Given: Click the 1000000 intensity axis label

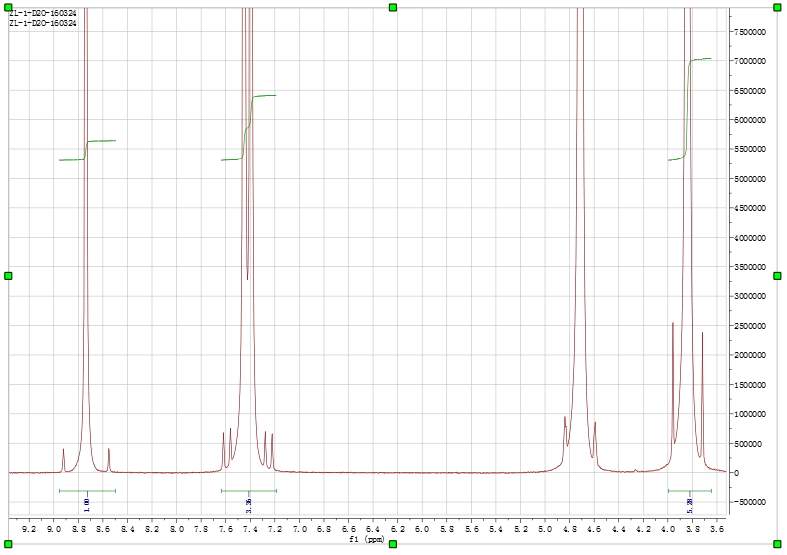Looking at the screenshot, I should (x=750, y=414).
